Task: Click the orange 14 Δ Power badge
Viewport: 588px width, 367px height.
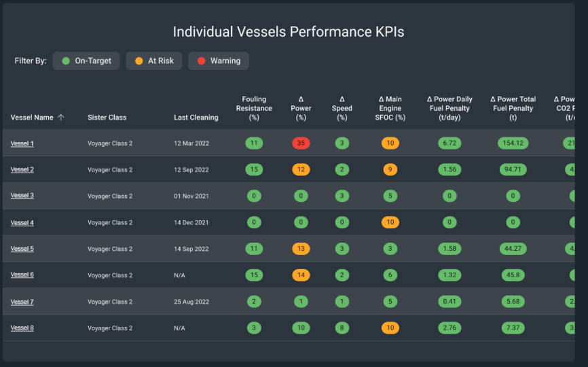Action: tap(301, 275)
